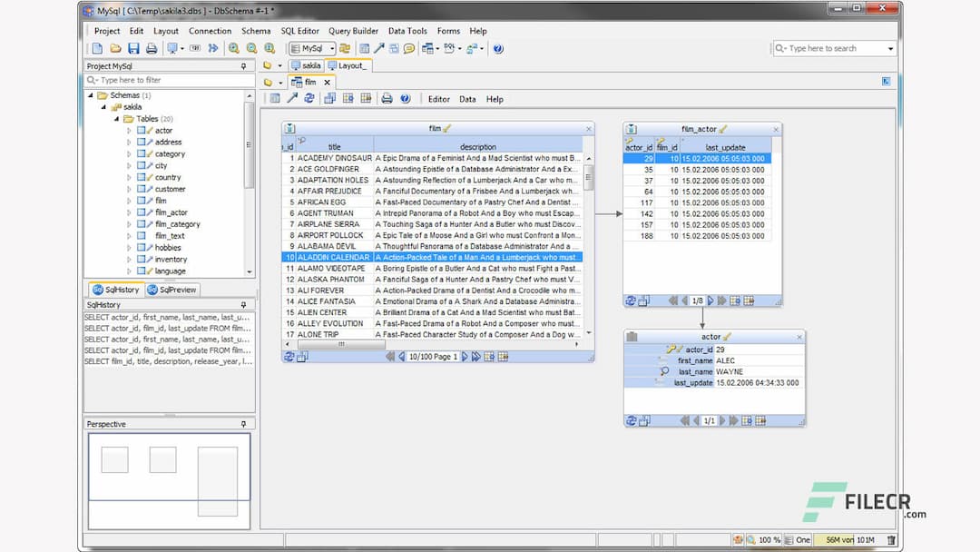Click the 100% zoom control in status bar
The width and height of the screenshot is (980, 552).
click(769, 540)
